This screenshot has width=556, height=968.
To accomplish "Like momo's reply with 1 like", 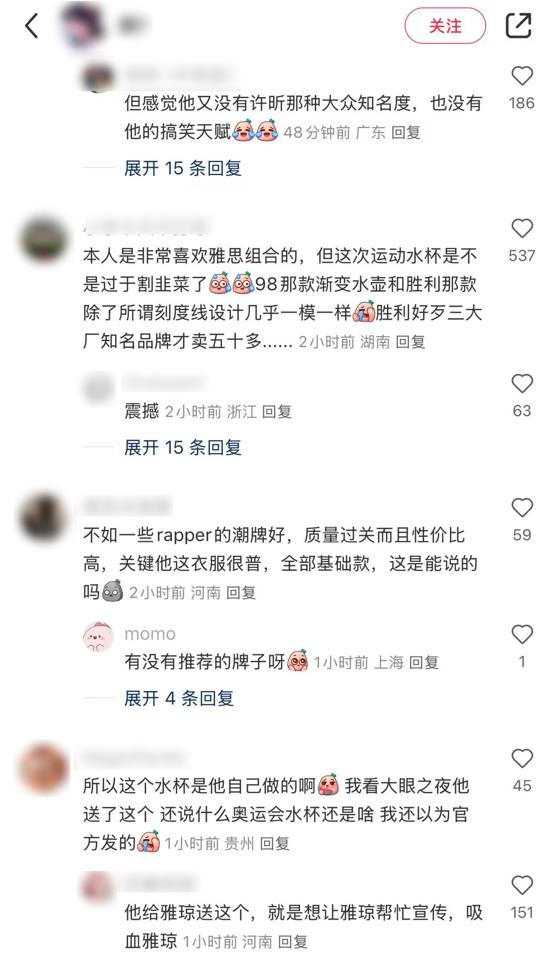I will [522, 634].
